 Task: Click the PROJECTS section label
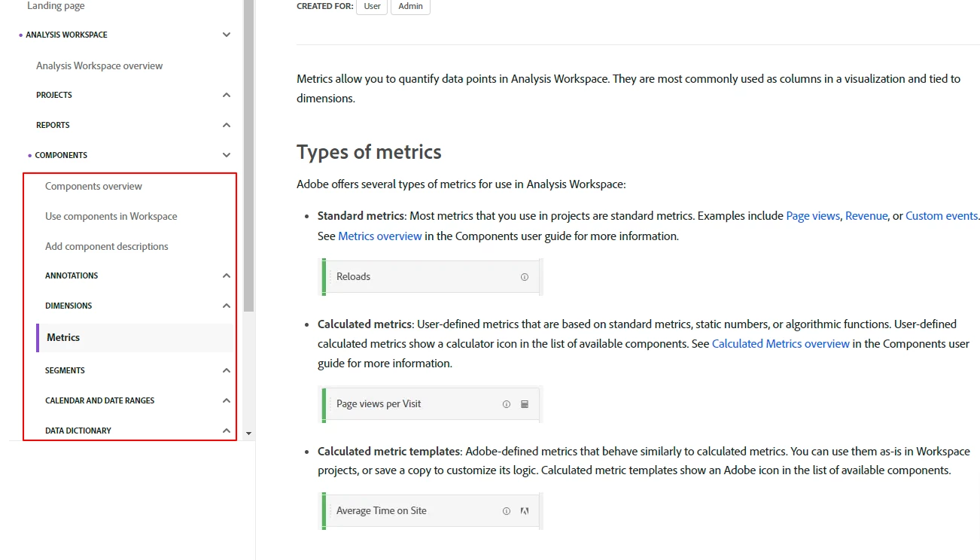[x=54, y=95]
